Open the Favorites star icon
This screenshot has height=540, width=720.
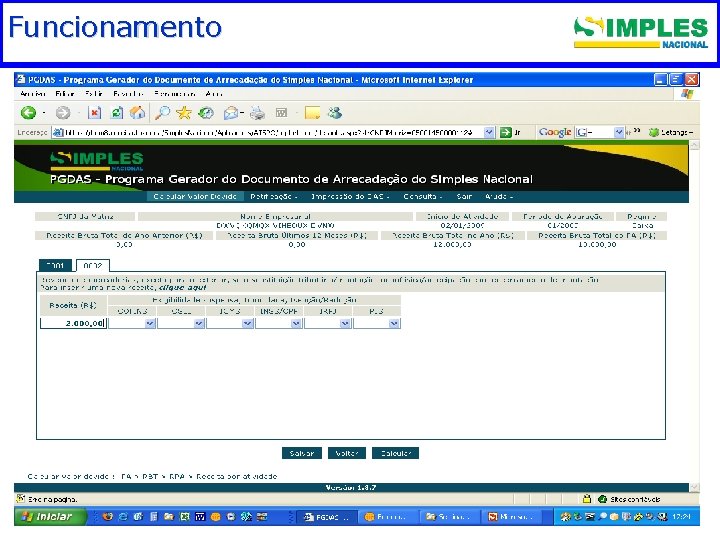point(184,112)
